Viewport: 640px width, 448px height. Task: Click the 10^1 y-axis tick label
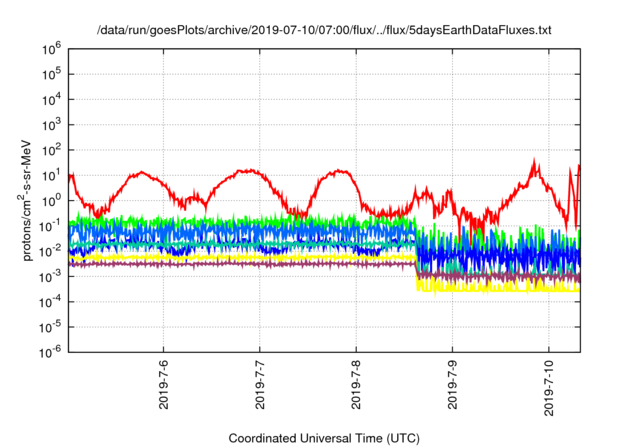51,176
